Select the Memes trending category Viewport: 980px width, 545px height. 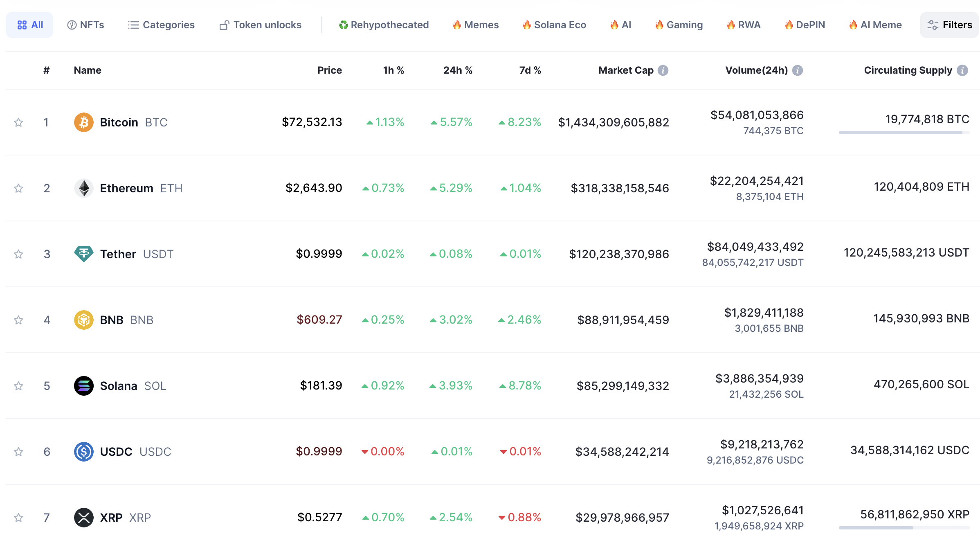(x=476, y=25)
